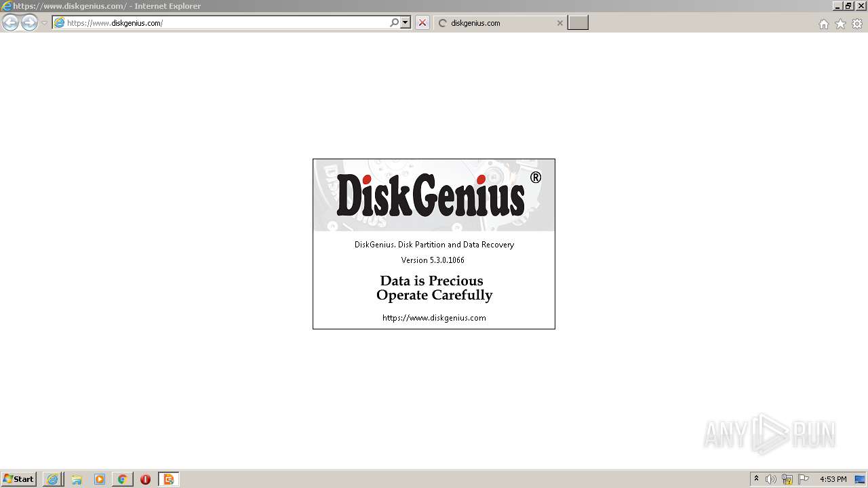Image resolution: width=868 pixels, height=488 pixels.
Task: Click the Version 5.3.0.1066 text
Action: click(433, 260)
